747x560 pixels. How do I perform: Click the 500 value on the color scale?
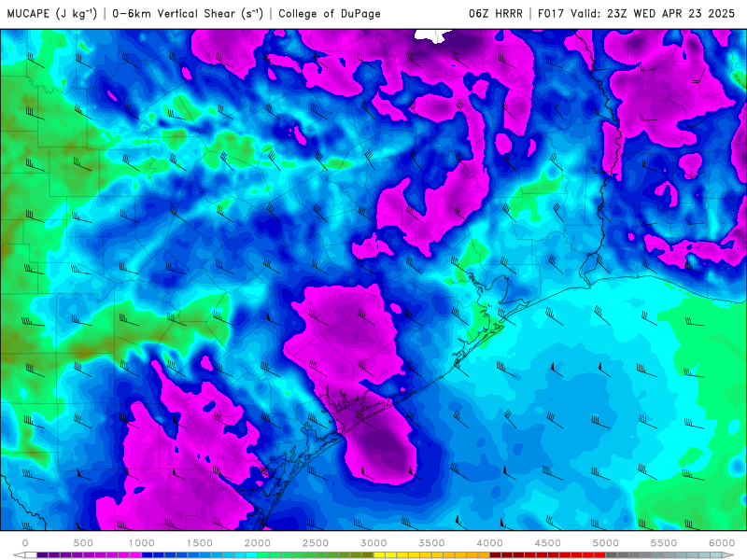point(83,543)
